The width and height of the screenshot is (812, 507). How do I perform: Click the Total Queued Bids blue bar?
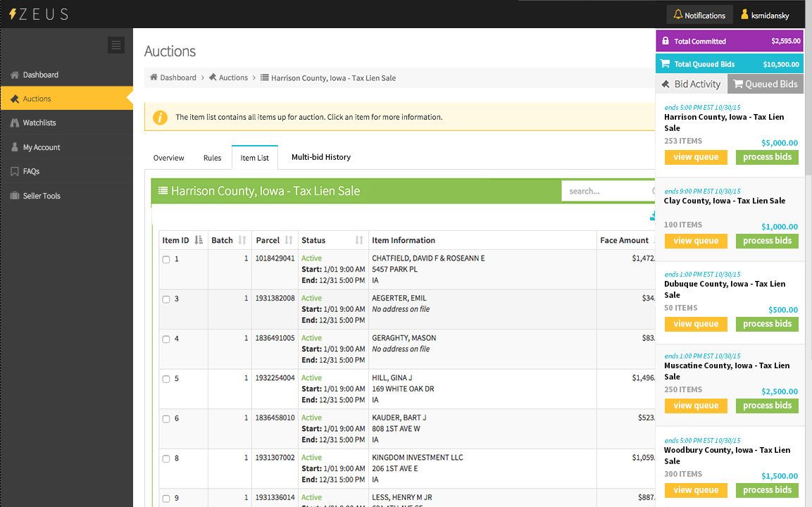730,64
